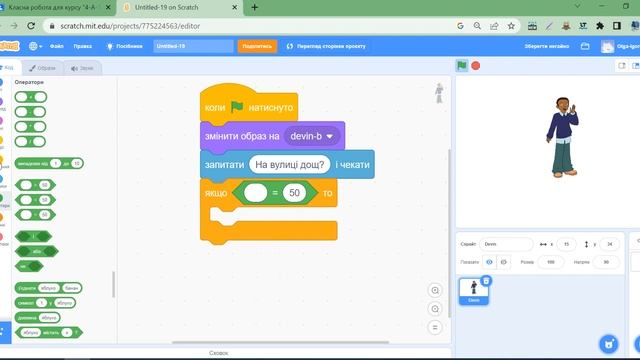The width and height of the screenshot is (640, 360).
Task: Open the Файл menu
Action: (57, 46)
